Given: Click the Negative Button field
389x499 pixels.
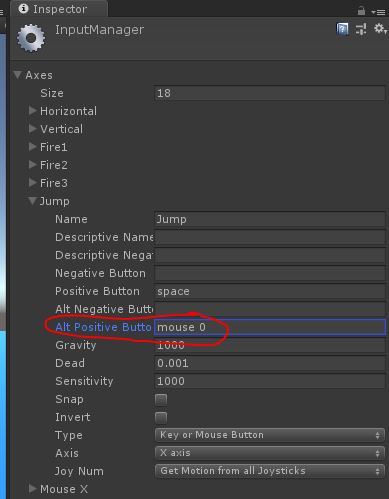Looking at the screenshot, I should pyautogui.click(x=270, y=273).
